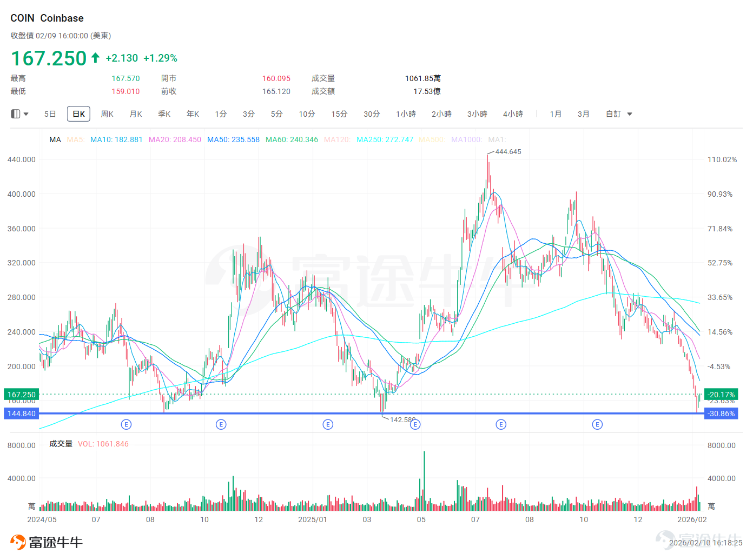Screen dimensions: 753x560
Task: Click the 142.580 low price label
Action: [x=403, y=420]
